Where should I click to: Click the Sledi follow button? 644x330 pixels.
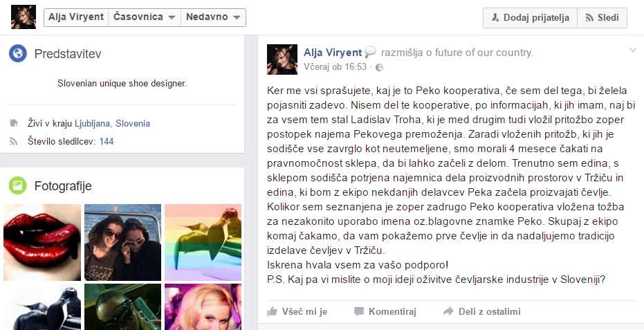(602, 18)
